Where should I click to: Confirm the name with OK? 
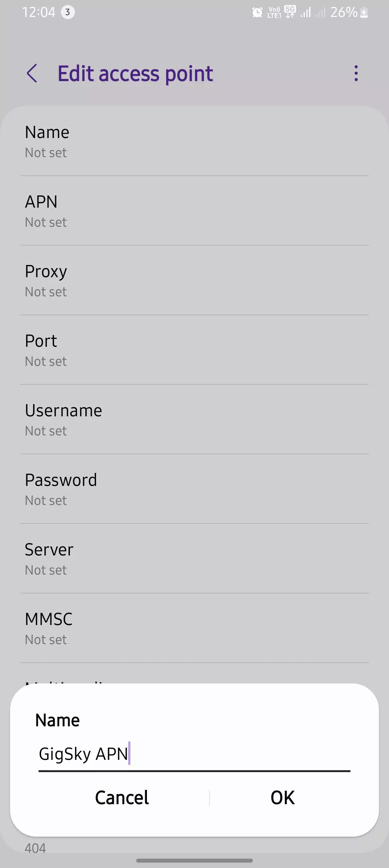[283, 798]
